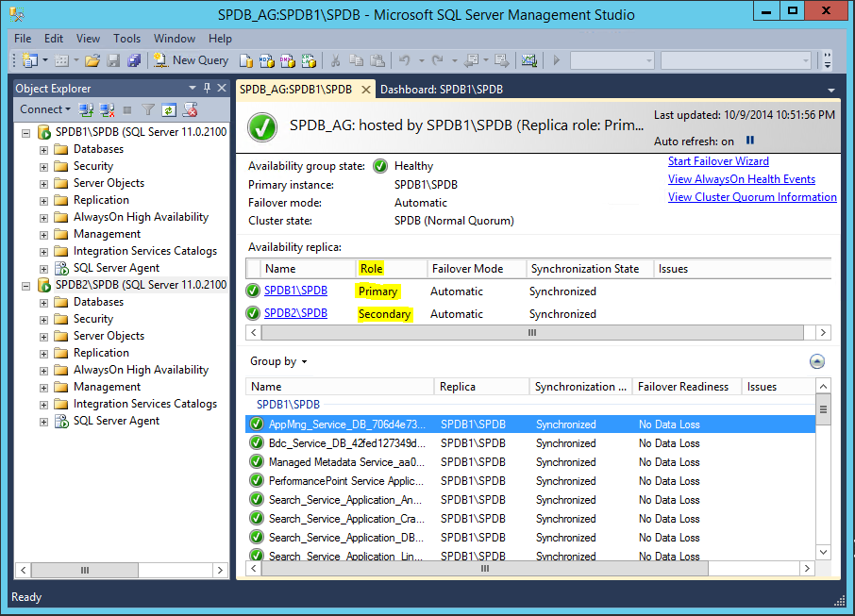The image size is (855, 616).
Task: Close the Object Explorer panel
Action: point(222,88)
